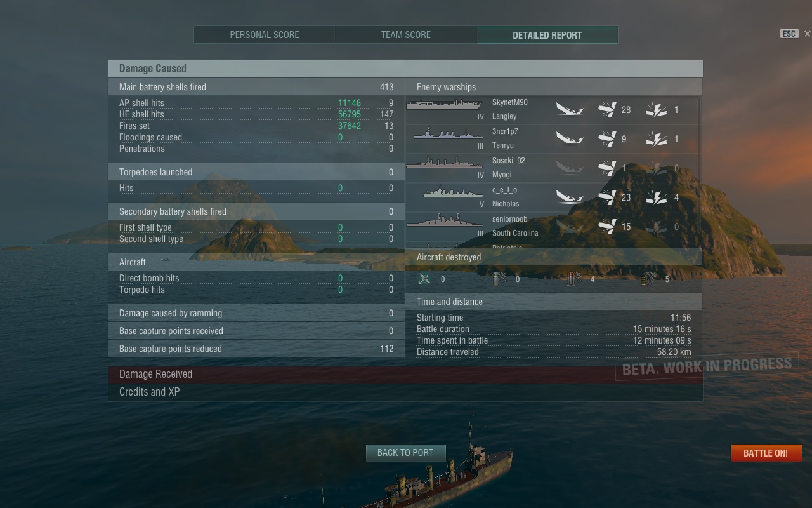Click the Langley aircraft carrier silhouette icon
Viewport: 812px width, 508px height.
point(444,105)
